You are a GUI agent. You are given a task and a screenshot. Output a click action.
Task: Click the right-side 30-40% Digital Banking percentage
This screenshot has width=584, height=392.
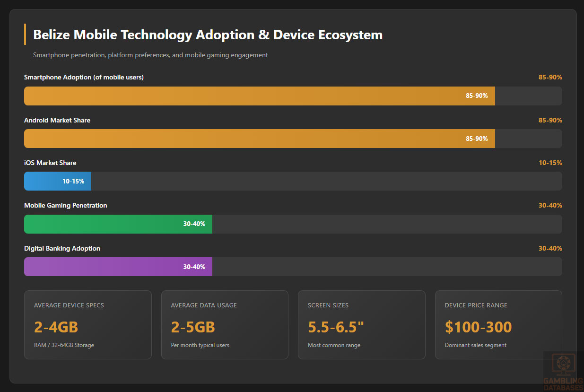(x=550, y=248)
